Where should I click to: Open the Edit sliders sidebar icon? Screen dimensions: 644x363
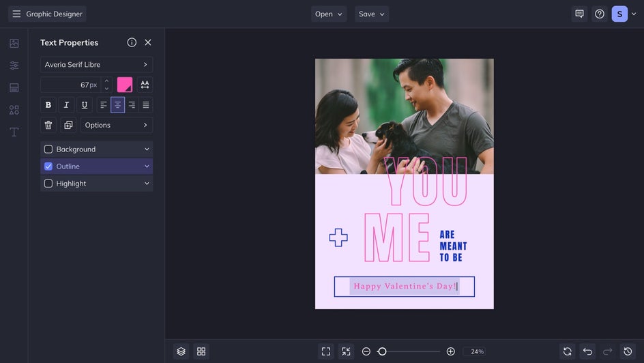(x=14, y=66)
